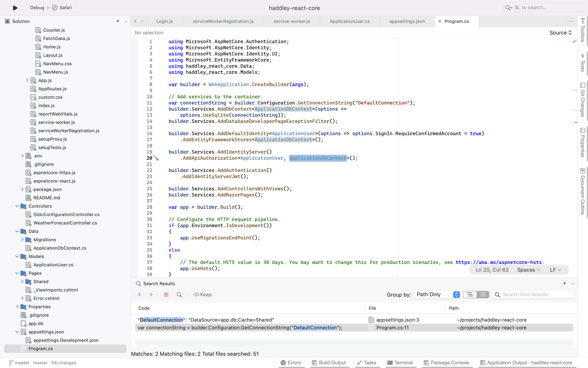Toggle the Errors pad
The width and height of the screenshot is (588, 368).
pos(291,363)
